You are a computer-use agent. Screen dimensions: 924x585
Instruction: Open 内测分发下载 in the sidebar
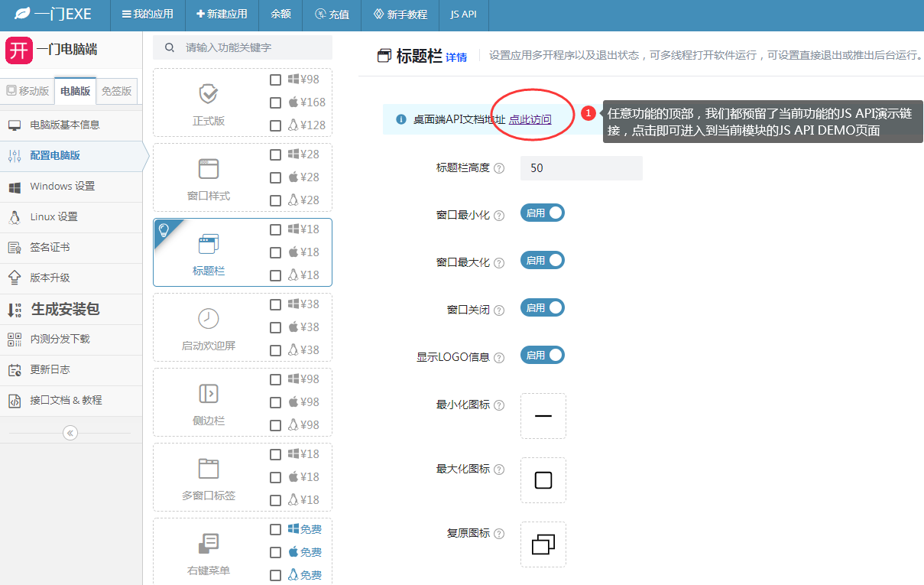pyautogui.click(x=71, y=339)
